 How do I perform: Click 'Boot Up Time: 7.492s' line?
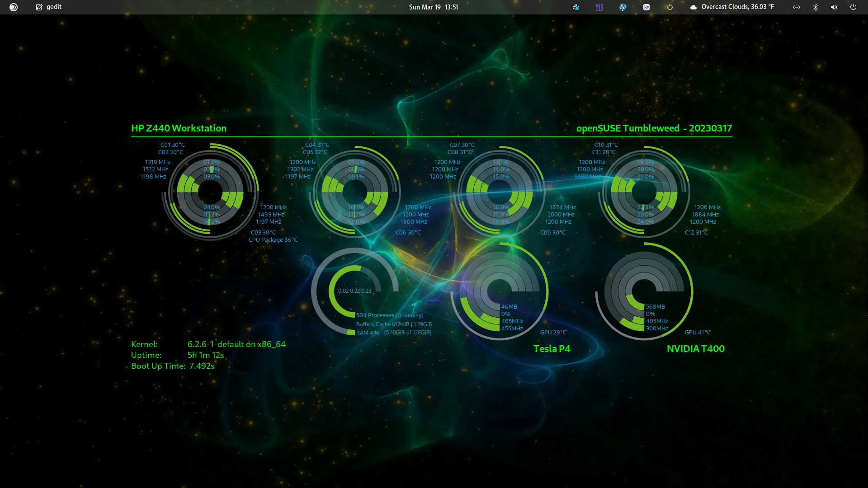click(173, 366)
